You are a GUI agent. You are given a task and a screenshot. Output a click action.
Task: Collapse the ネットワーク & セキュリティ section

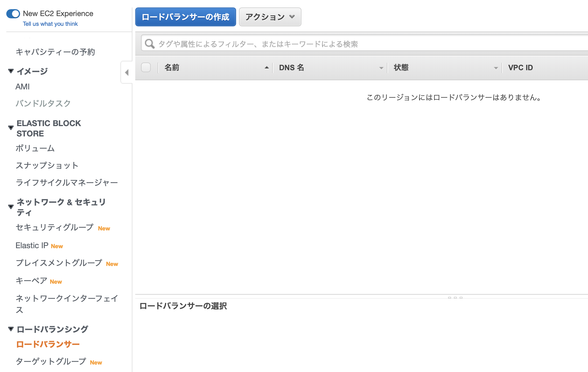tap(11, 207)
